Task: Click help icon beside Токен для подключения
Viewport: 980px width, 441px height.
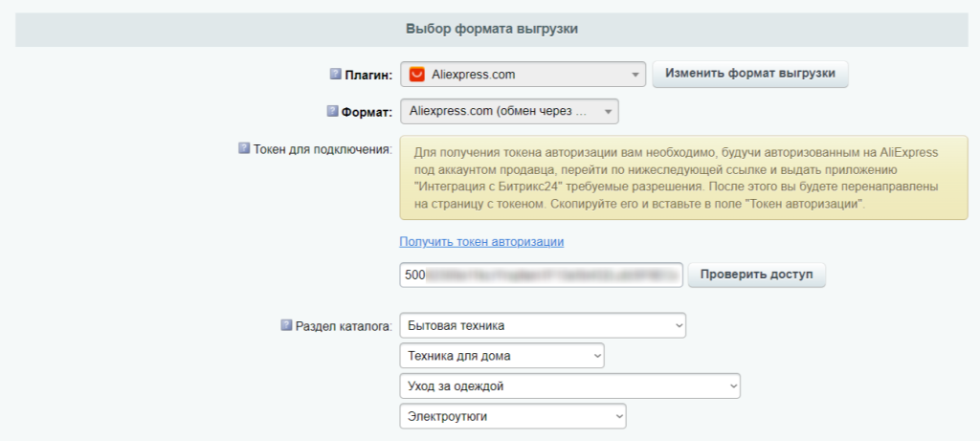Action: pos(244,148)
